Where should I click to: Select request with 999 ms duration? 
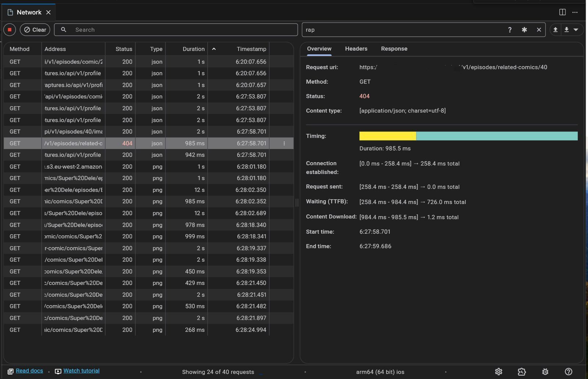pos(148,236)
